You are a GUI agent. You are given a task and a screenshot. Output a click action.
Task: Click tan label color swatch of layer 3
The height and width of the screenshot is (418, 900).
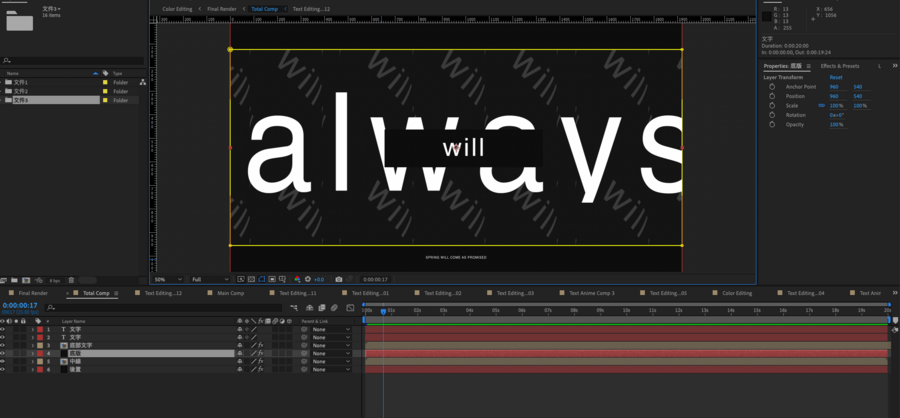point(40,345)
